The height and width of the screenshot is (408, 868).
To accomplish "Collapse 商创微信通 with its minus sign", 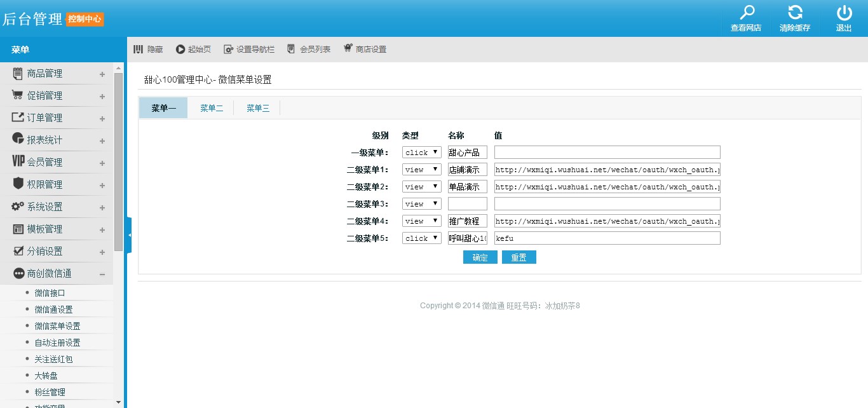I will pyautogui.click(x=102, y=275).
